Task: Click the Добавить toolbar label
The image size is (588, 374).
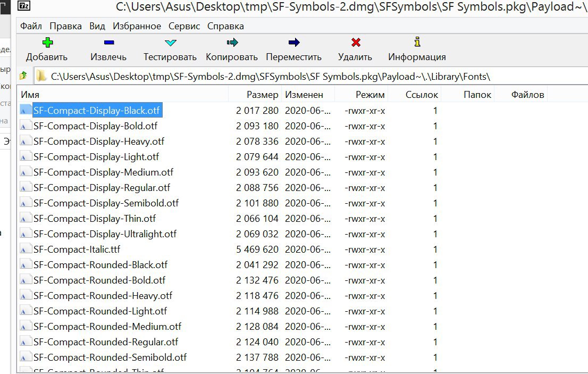Action: [47, 57]
